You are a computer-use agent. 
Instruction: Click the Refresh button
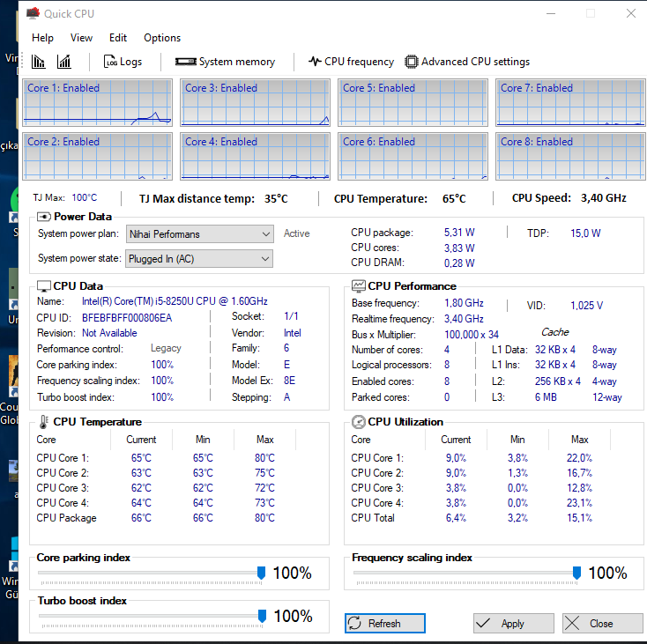point(384,623)
